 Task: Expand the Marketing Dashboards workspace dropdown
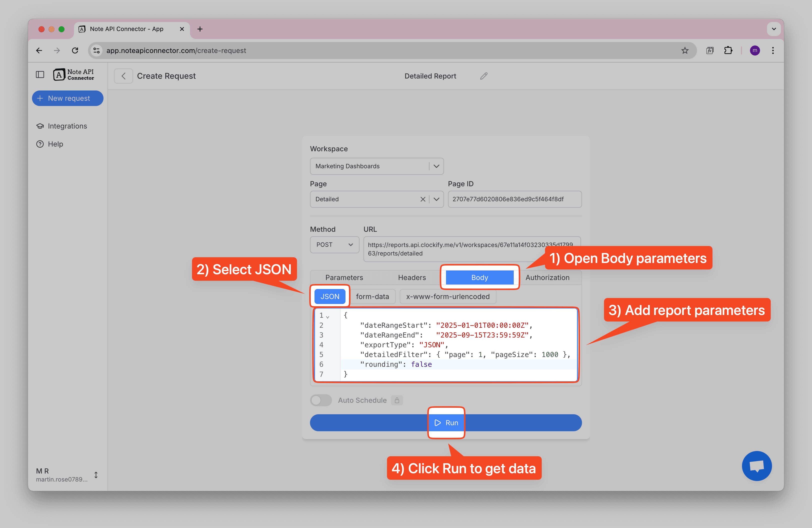(436, 166)
